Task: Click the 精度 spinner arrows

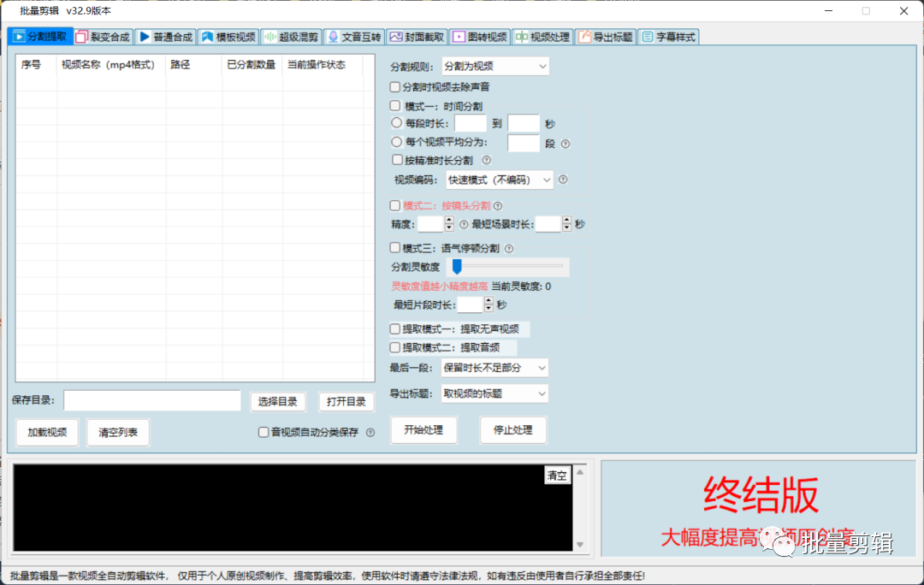Action: (x=449, y=224)
